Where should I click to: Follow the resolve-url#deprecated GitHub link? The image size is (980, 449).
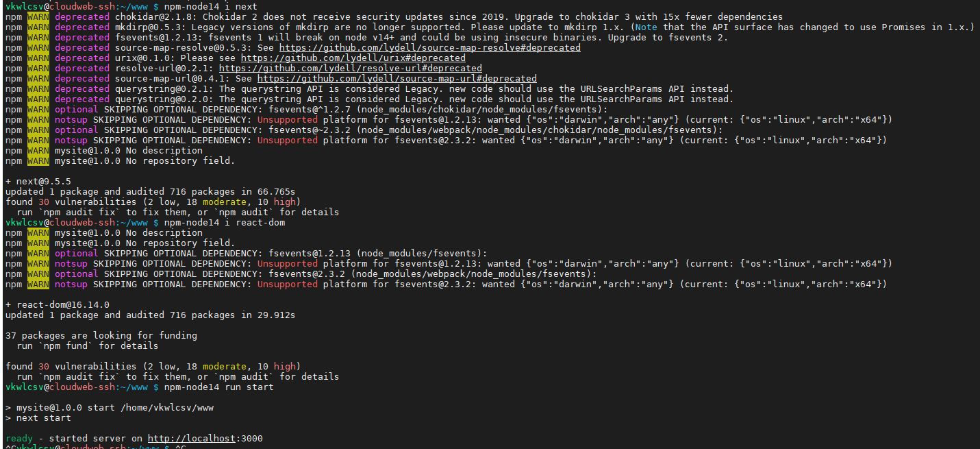click(x=350, y=69)
